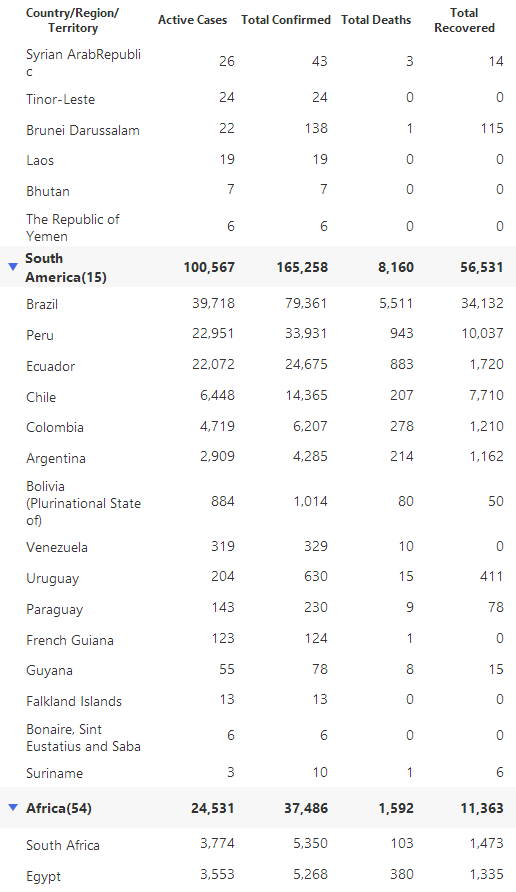Open the Chile row
The image size is (516, 892).
(258, 396)
